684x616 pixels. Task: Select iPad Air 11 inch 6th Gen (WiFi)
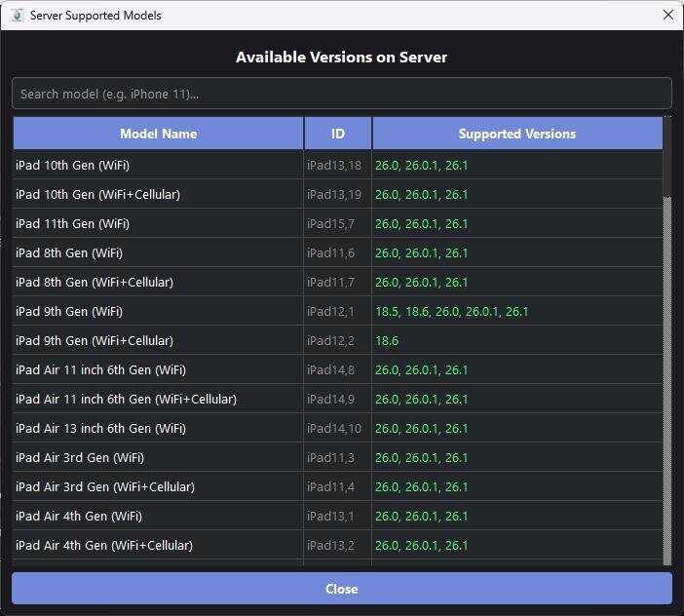click(x=100, y=370)
